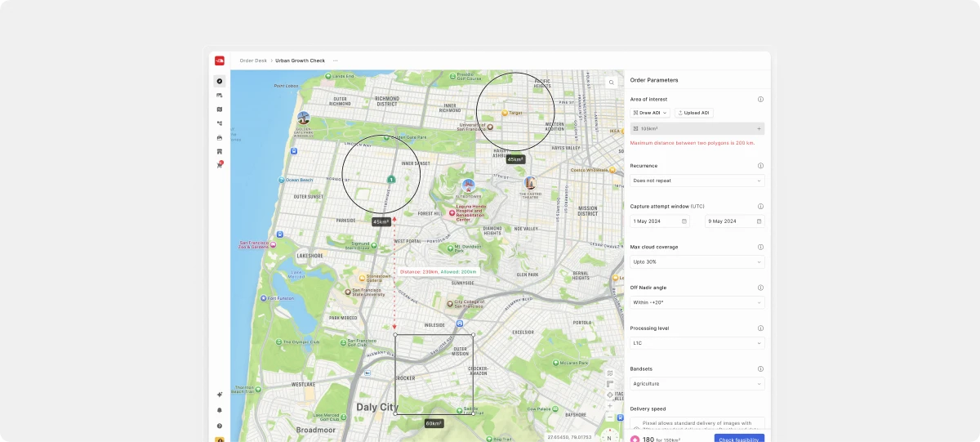980x442 pixels.
Task: Click plus icon on 105km² AOI row
Action: [x=759, y=128]
